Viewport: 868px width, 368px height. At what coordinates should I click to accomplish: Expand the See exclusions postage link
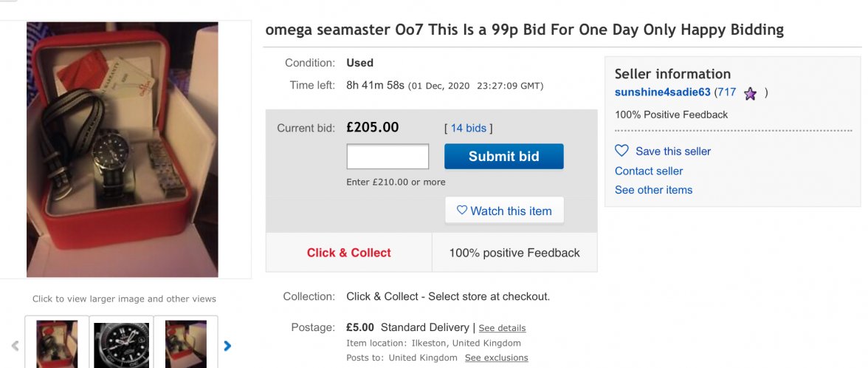point(496,358)
